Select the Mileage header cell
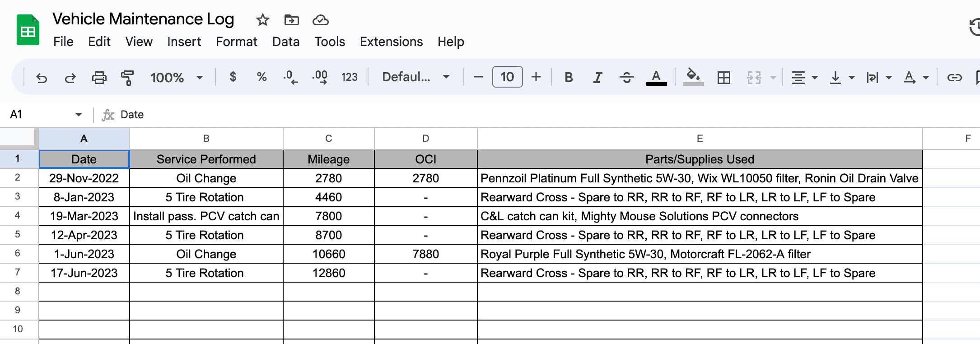The image size is (980, 344). 329,159
